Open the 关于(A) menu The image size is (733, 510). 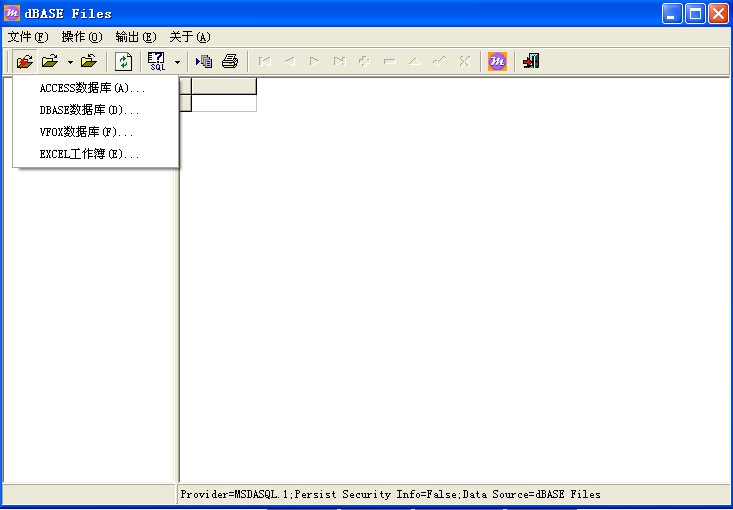(x=190, y=37)
